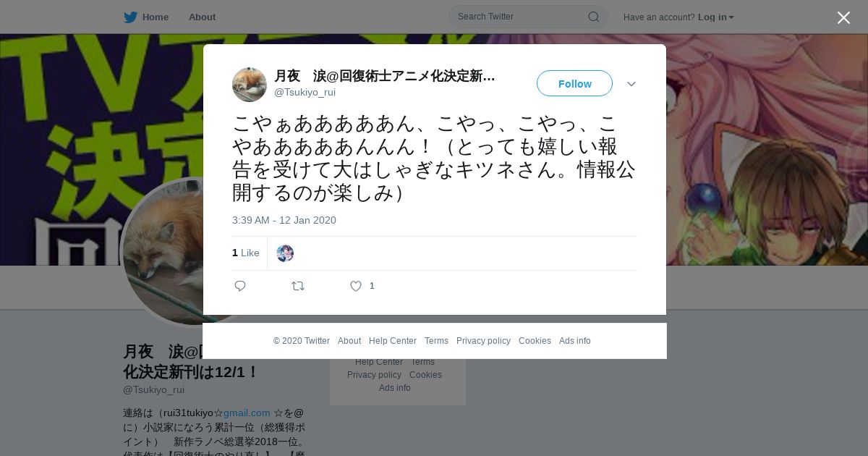868x456 pixels.
Task: Click the retweet arrows icon
Action: tap(298, 286)
